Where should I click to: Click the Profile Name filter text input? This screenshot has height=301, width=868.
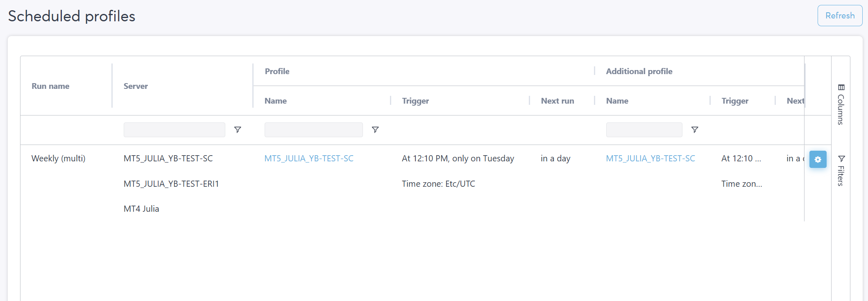(313, 130)
